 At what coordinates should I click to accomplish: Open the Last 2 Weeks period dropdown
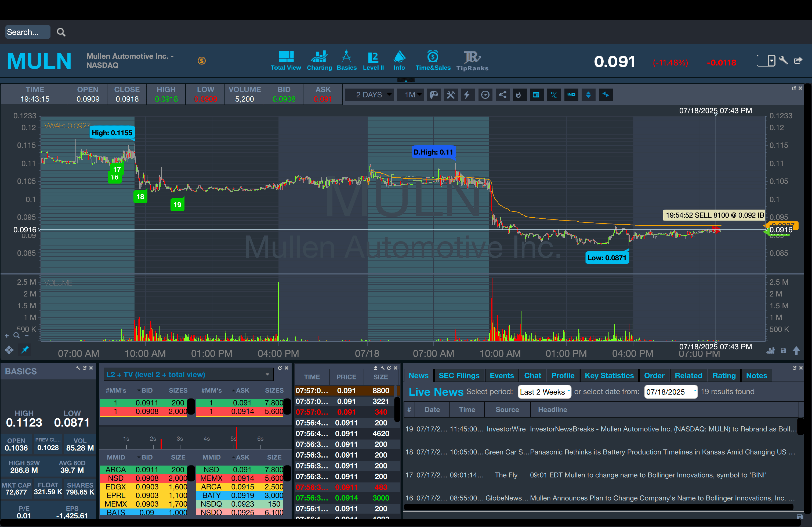(x=544, y=392)
